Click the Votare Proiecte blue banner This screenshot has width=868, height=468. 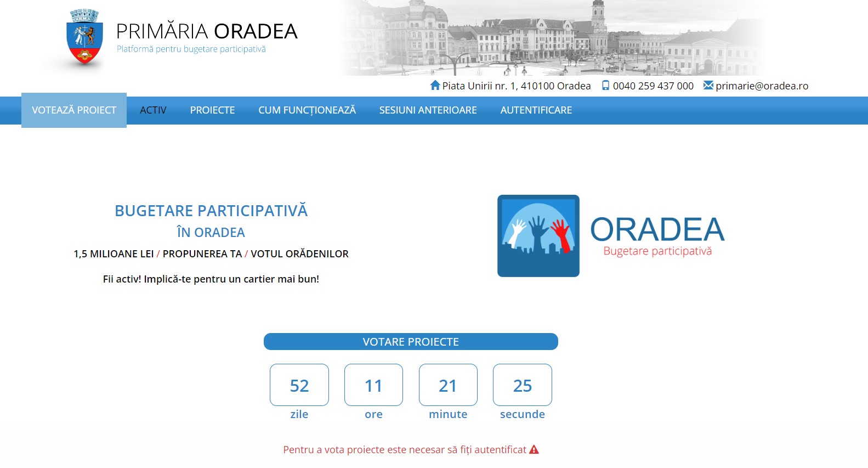pyautogui.click(x=411, y=342)
